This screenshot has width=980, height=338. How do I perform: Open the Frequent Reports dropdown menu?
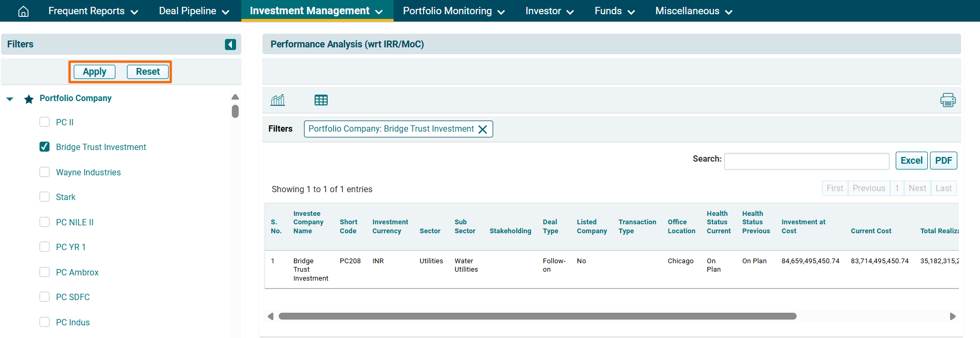tap(93, 11)
